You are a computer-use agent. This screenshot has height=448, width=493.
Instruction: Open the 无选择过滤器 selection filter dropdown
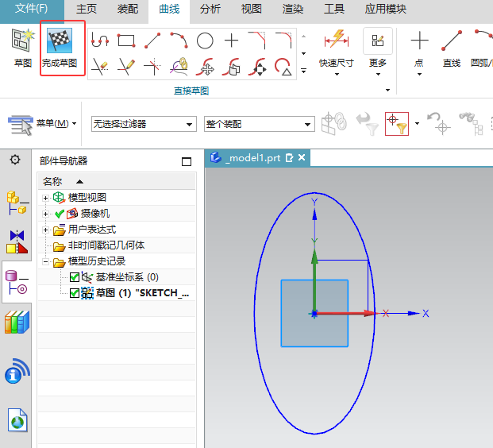(144, 124)
